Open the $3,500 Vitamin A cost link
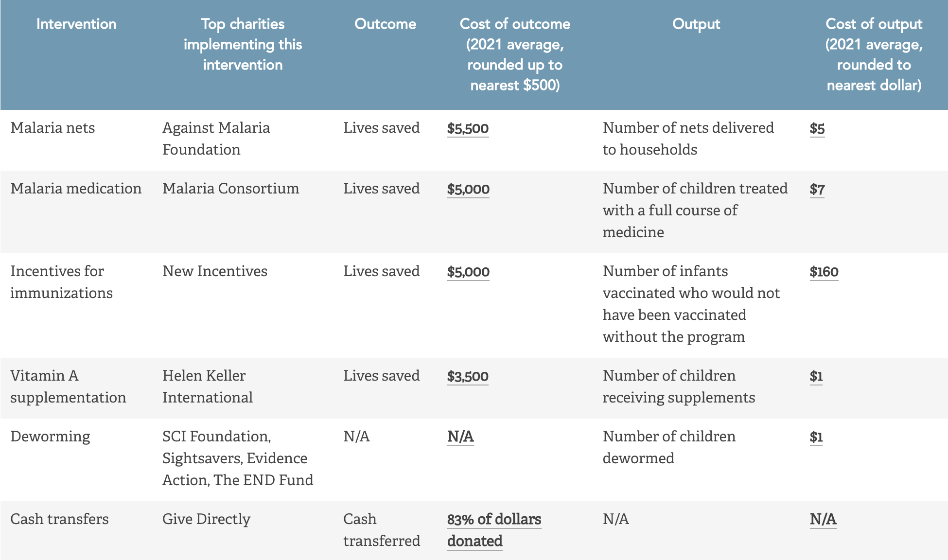Screen dimensions: 948x560 point(468,376)
